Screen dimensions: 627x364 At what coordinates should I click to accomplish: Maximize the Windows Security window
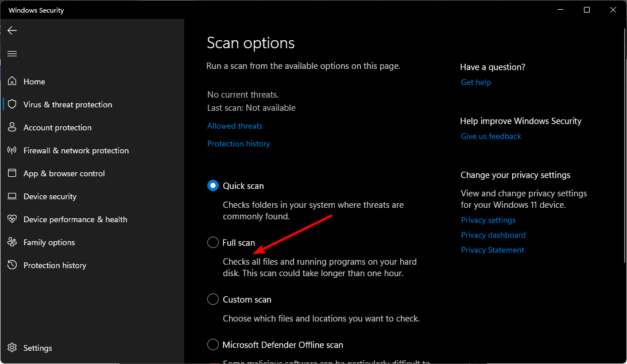pos(587,10)
